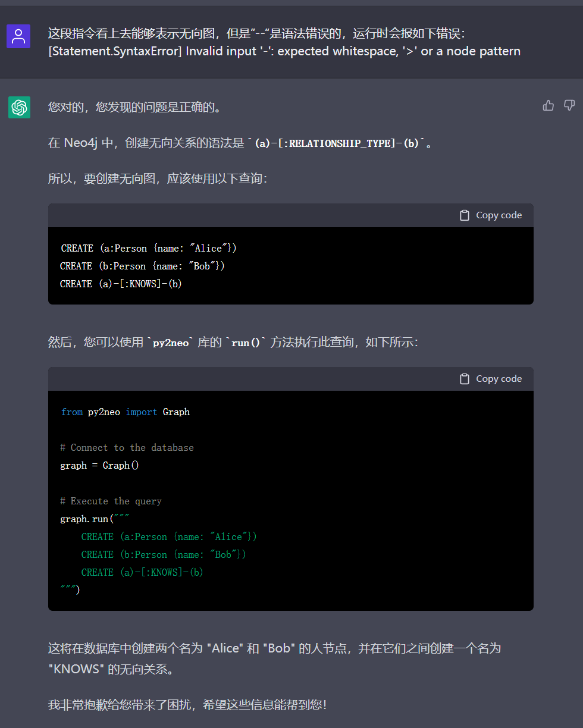Give the response a thumbs up

(x=548, y=105)
